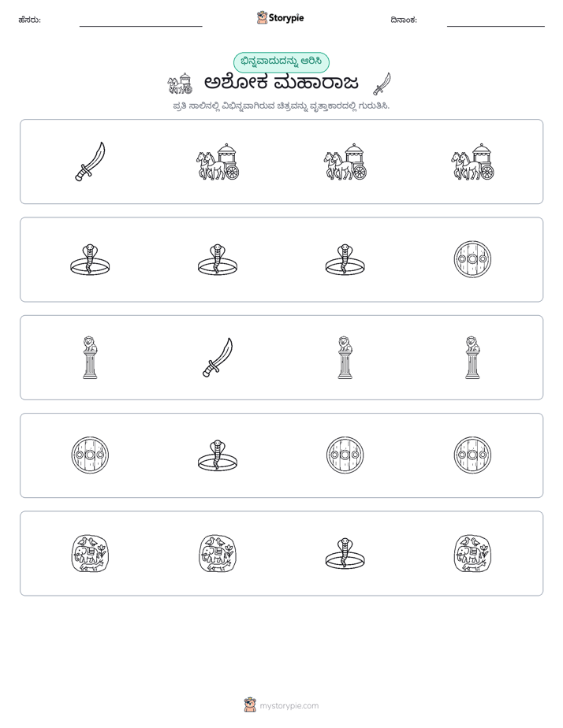Click the first cobra in the second row
Image resolution: width=563 pixels, height=728 pixels.
[90, 259]
